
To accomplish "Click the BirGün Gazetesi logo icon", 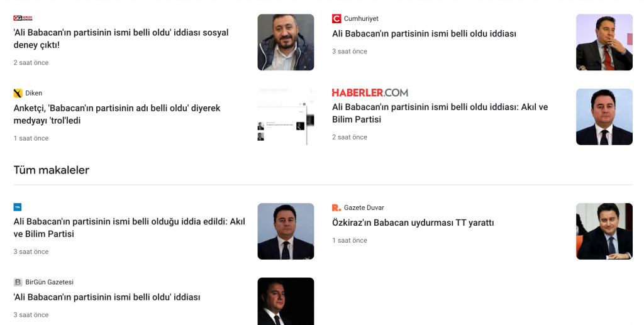I will tap(18, 282).
